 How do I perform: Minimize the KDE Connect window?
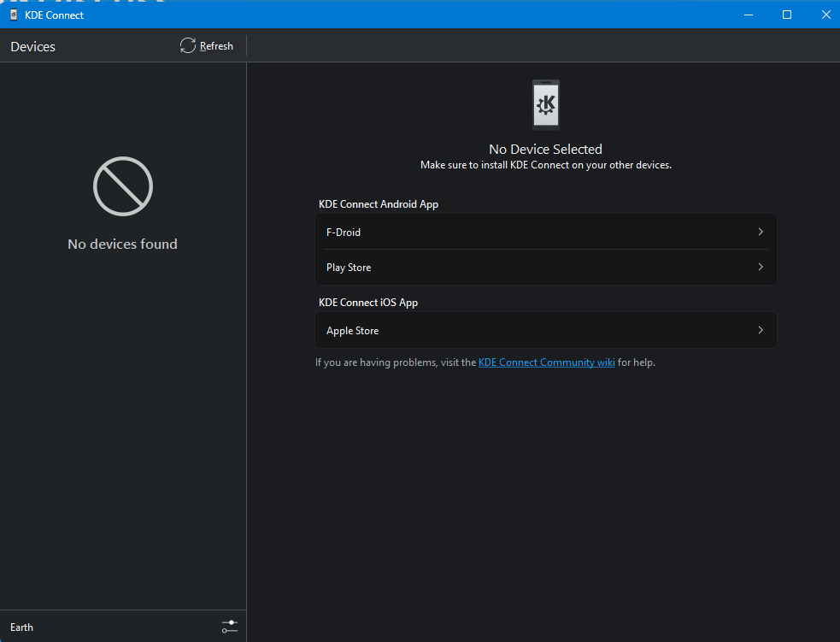pos(749,15)
